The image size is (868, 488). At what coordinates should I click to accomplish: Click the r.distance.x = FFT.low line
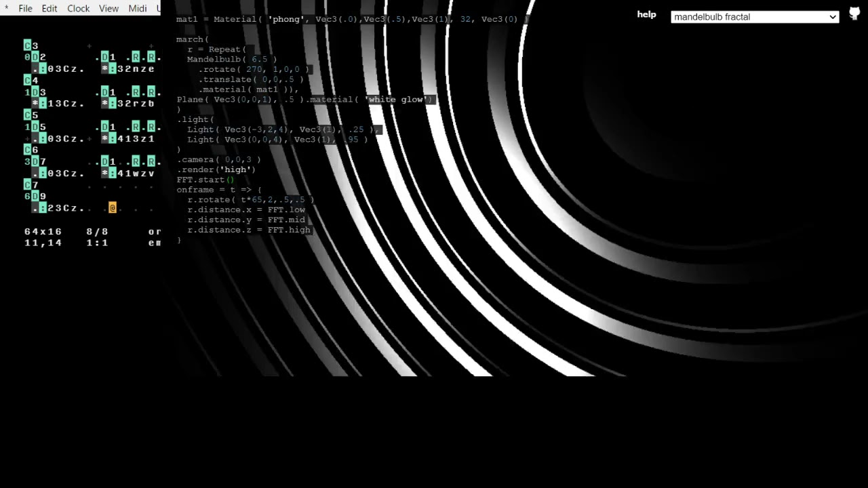pos(246,209)
